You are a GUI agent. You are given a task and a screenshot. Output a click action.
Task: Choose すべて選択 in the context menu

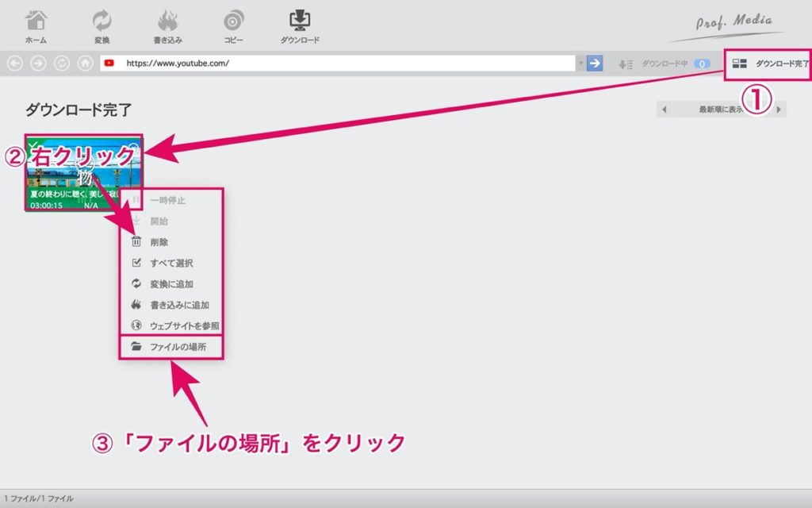(171, 263)
